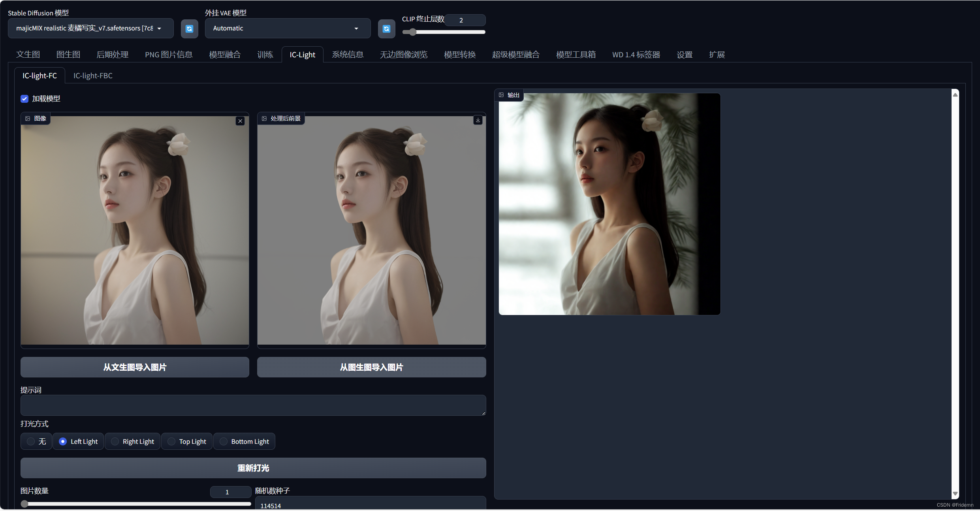The image size is (980, 511).
Task: Uncheck the 加载模型 checkbox
Action: [24, 99]
